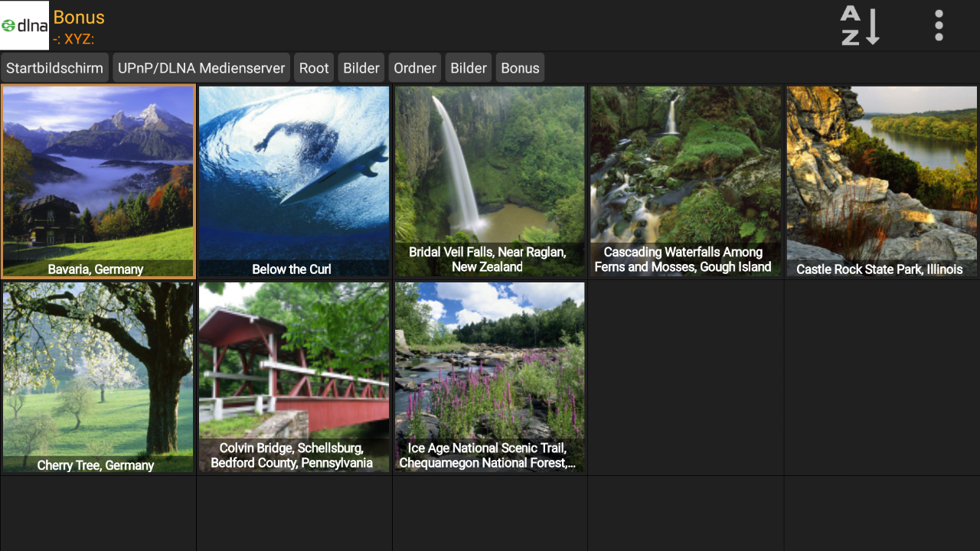
Task: Go to Ordner breadcrumb
Action: point(415,68)
